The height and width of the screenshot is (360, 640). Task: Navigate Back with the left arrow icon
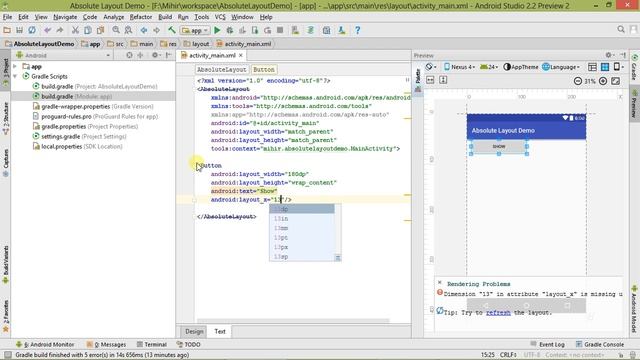click(144, 30)
